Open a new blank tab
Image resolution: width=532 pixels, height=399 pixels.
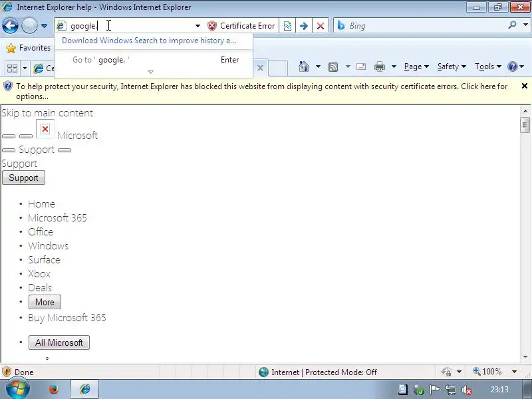tap(278, 68)
